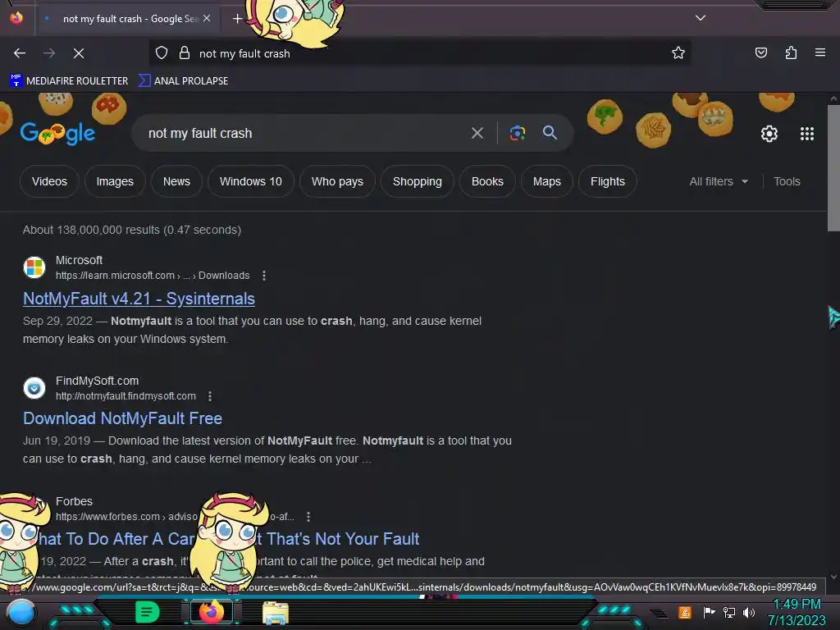
Task: Open the Microsoft result's three-dot options
Action: pos(263,276)
